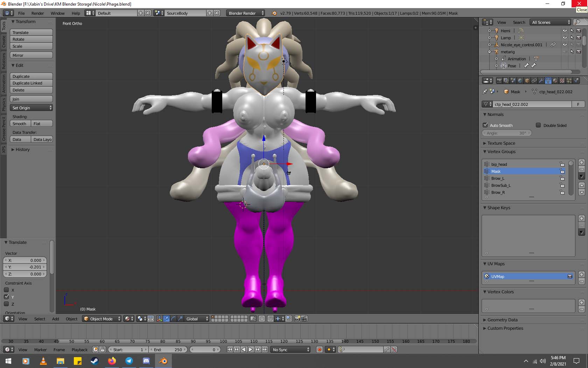Open the Window menu
Viewport: 588px width, 368px height.
pos(57,13)
